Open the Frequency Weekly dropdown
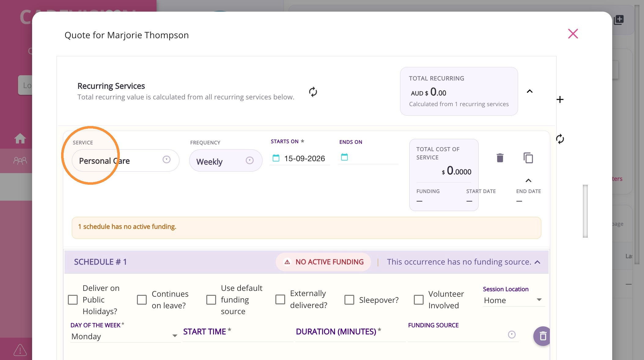 [x=226, y=161]
